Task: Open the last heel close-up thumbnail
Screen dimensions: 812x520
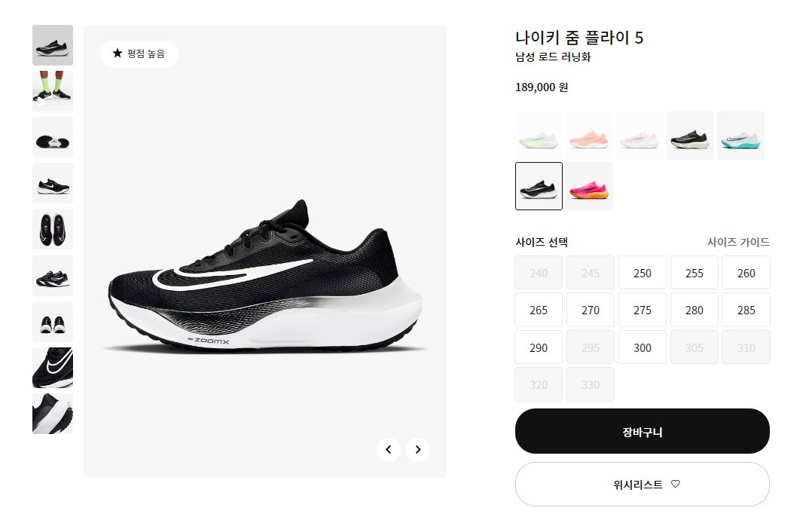Action: click(53, 414)
